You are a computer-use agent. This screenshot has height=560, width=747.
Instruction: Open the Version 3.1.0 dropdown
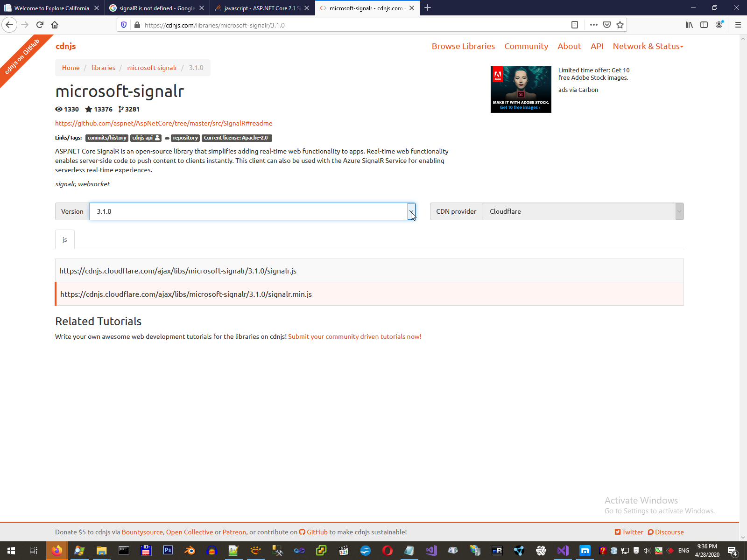tap(252, 211)
